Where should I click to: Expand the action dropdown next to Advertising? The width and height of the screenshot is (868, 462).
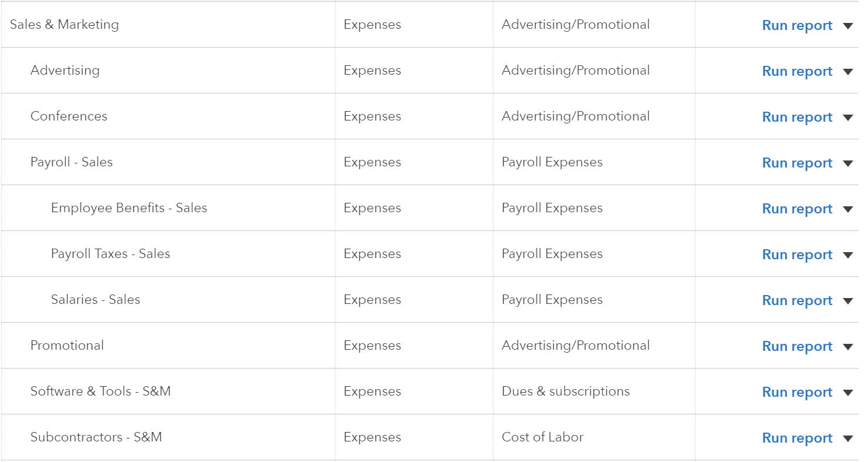tap(848, 71)
